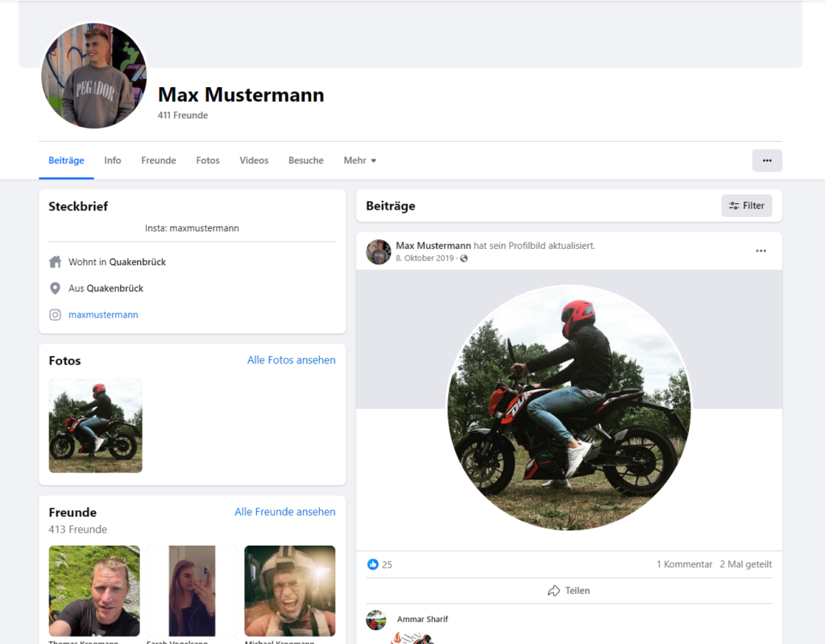Click the Steckbrief heading
This screenshot has height=644, width=825.
click(x=78, y=206)
